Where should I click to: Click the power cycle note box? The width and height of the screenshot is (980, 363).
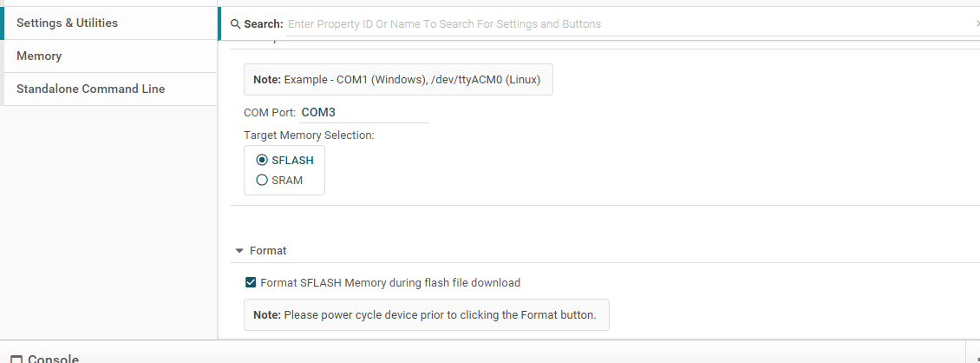(426, 315)
